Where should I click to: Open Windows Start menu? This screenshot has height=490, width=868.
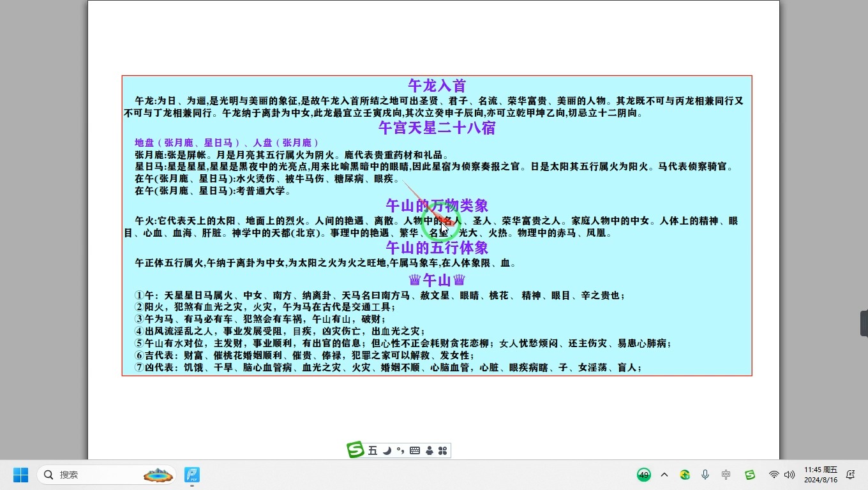[20, 475]
